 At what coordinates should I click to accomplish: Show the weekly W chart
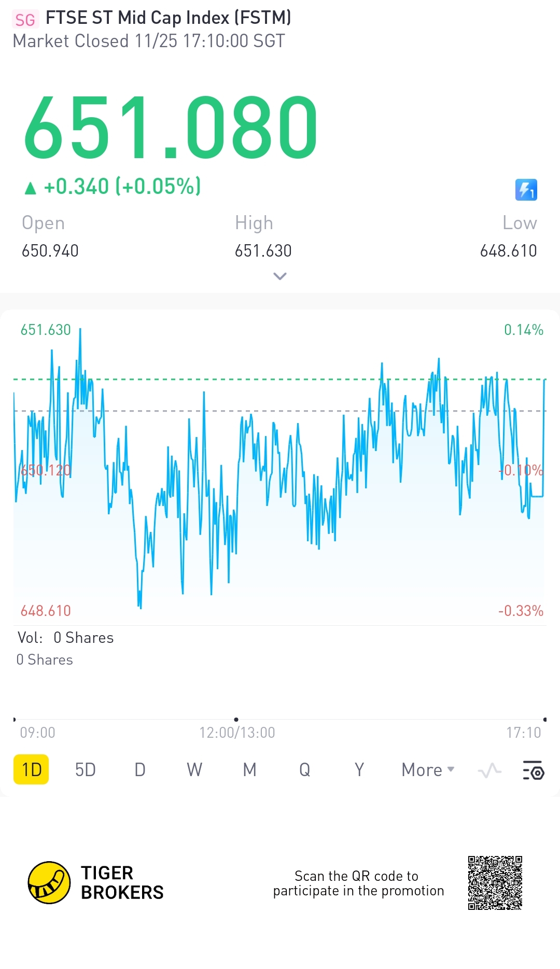pyautogui.click(x=194, y=770)
